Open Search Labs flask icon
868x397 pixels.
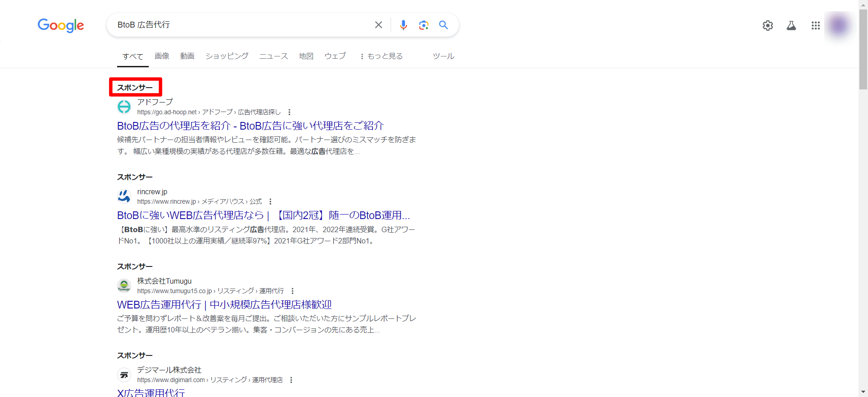pos(791,25)
